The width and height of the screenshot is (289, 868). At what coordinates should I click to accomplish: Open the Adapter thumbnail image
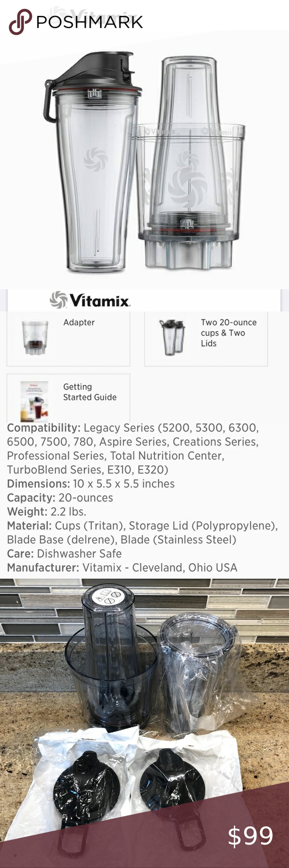(x=35, y=337)
